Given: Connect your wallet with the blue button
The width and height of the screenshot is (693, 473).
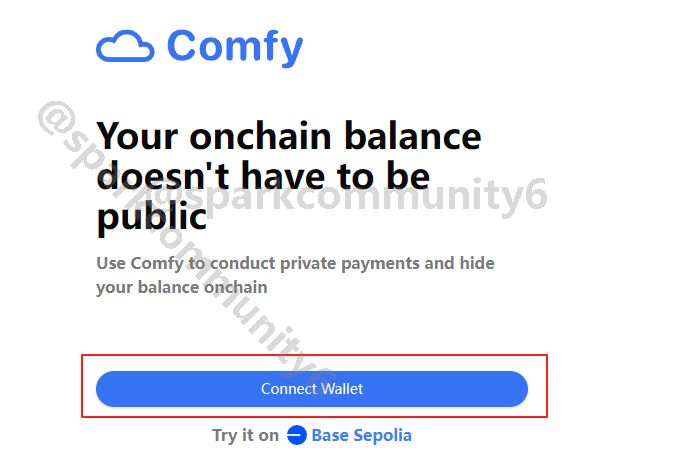Looking at the screenshot, I should click(312, 389).
